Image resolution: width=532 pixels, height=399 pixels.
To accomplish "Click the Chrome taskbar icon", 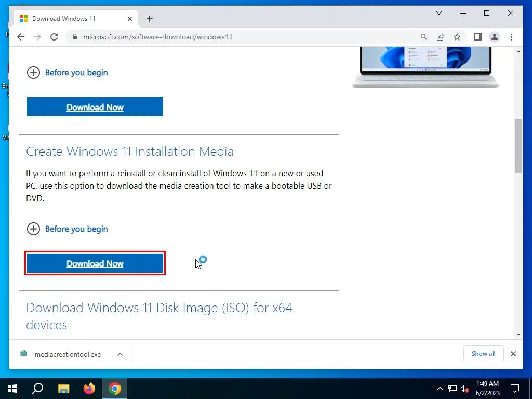I will [115, 389].
